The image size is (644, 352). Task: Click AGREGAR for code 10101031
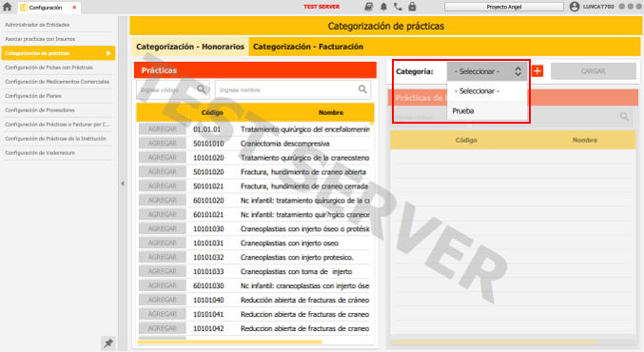coord(163,243)
